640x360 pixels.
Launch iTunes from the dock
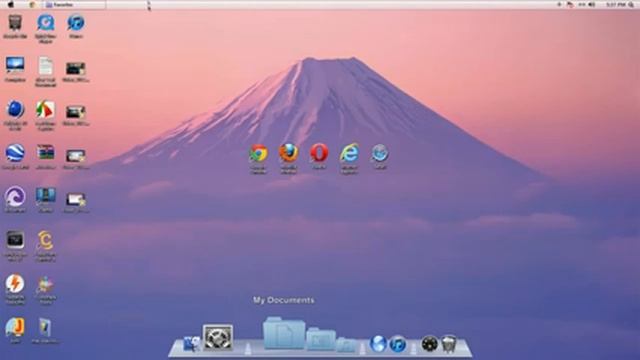coord(398,344)
